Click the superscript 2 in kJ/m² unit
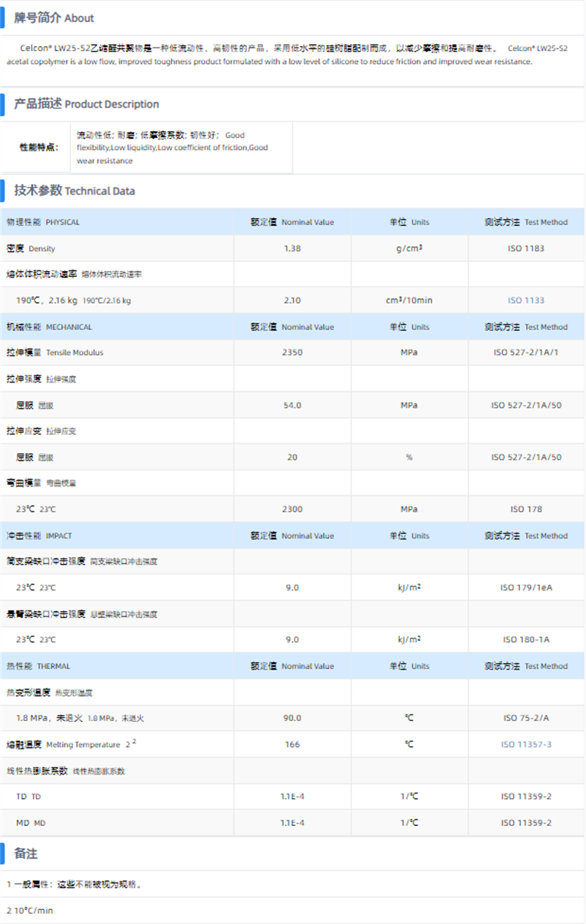This screenshot has height=924, width=586. [420, 585]
